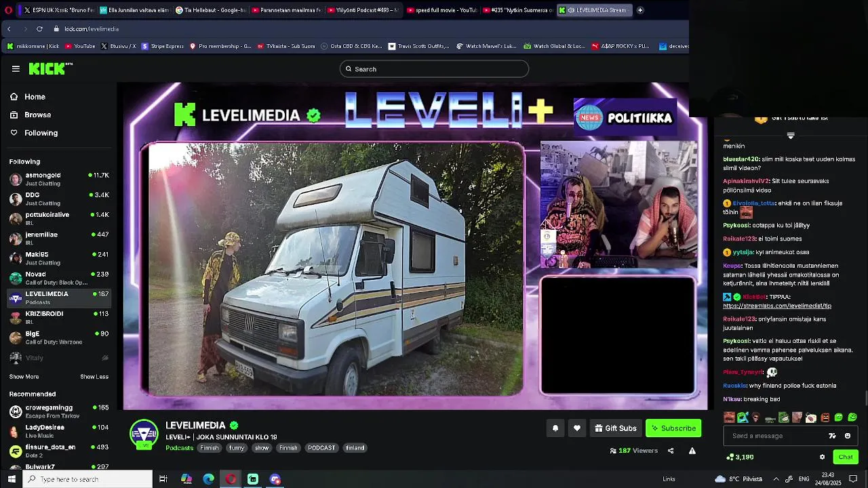
Task: Open Task View on the taskbar
Action: coord(163,479)
